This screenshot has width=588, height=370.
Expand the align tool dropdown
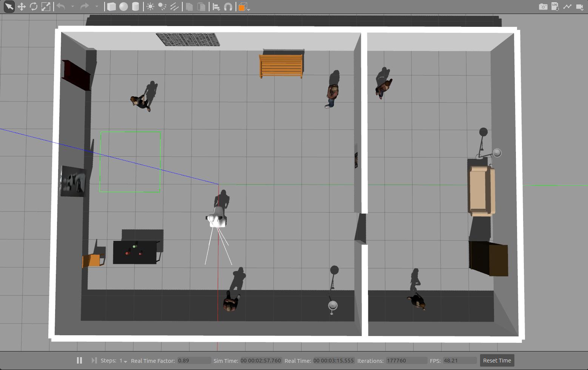[216, 7]
